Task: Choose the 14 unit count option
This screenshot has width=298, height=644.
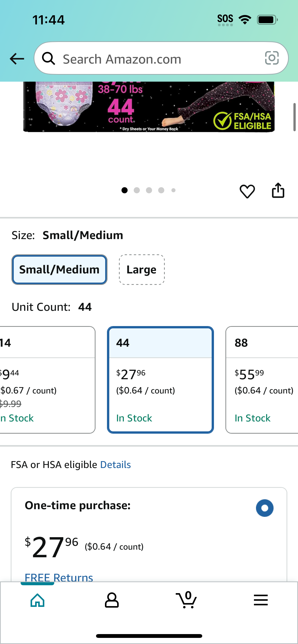Action: (x=48, y=380)
